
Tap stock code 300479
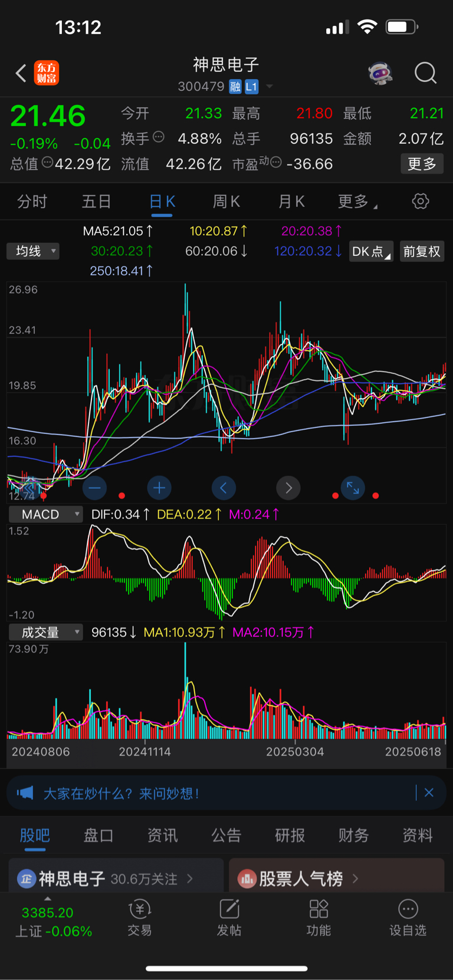pos(201,87)
